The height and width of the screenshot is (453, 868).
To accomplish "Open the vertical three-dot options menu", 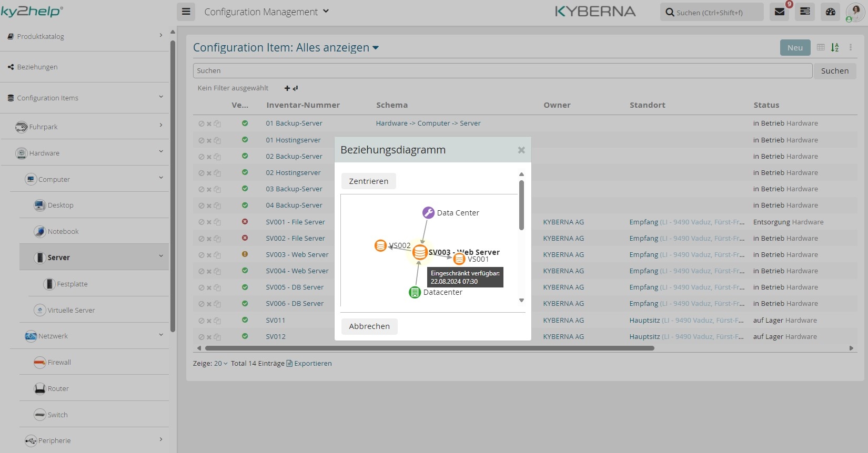I will (851, 47).
